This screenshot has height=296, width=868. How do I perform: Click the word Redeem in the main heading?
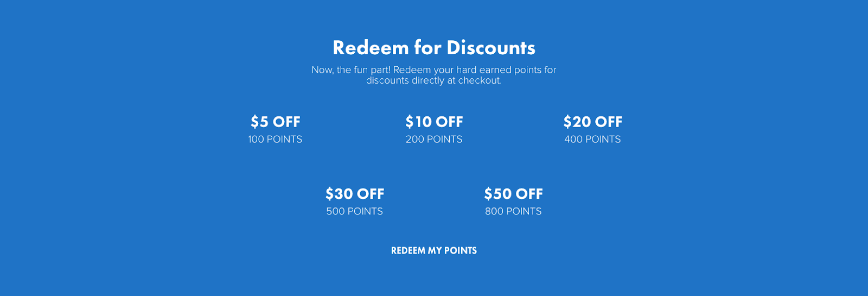(371, 48)
